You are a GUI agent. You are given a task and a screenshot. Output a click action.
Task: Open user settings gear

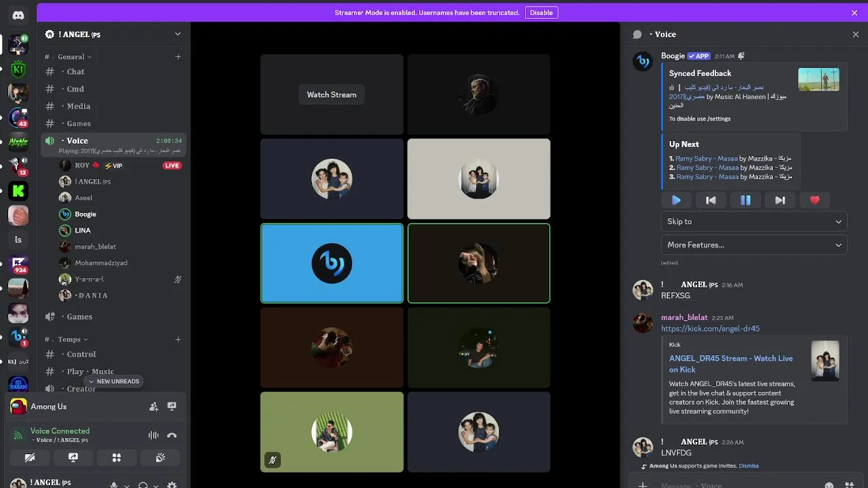click(x=172, y=485)
